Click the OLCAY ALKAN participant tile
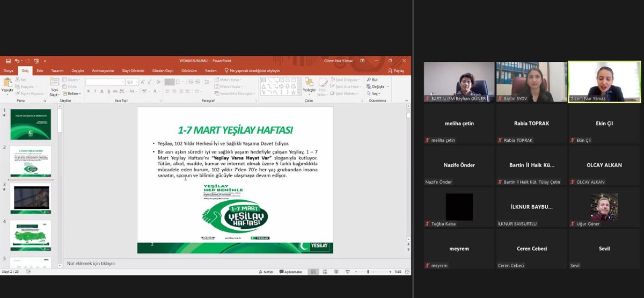The image size is (644, 298). click(604, 165)
